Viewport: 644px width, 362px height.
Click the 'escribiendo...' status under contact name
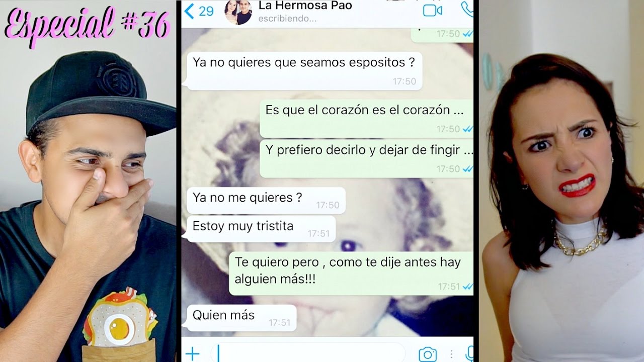click(287, 19)
